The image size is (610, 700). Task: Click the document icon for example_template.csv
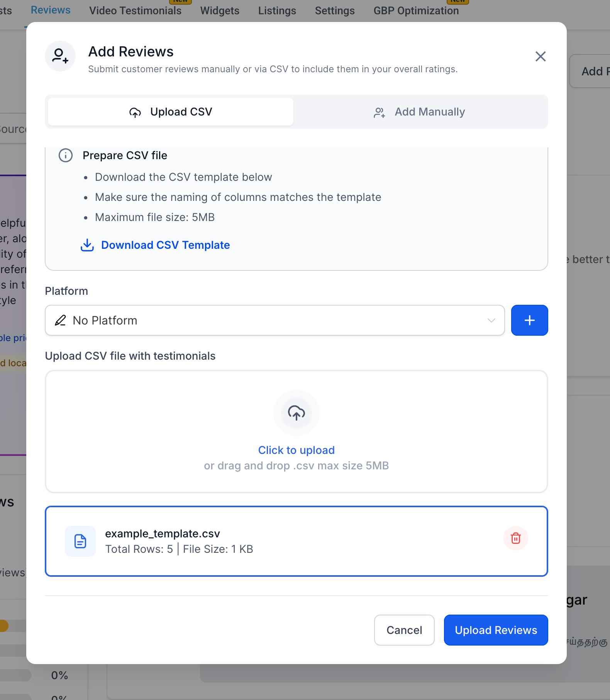(x=80, y=541)
